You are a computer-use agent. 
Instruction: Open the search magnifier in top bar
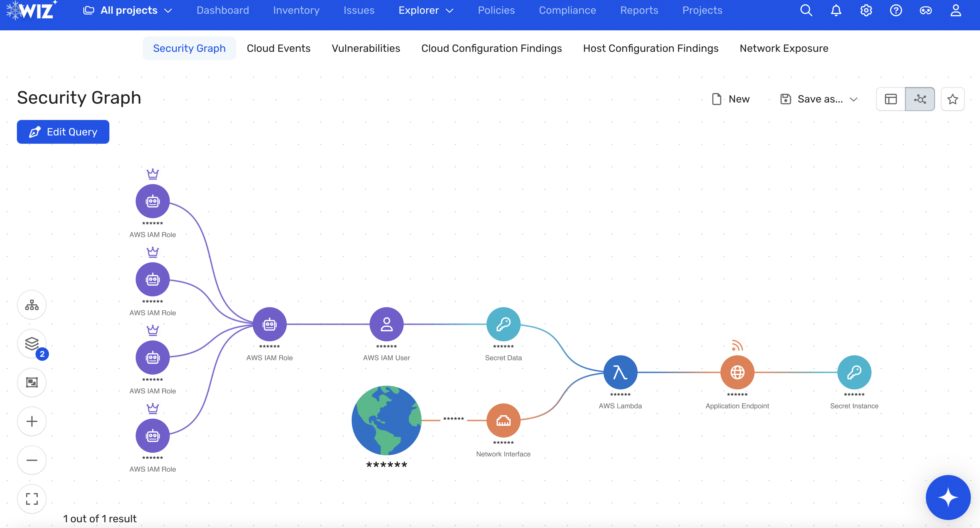click(806, 10)
